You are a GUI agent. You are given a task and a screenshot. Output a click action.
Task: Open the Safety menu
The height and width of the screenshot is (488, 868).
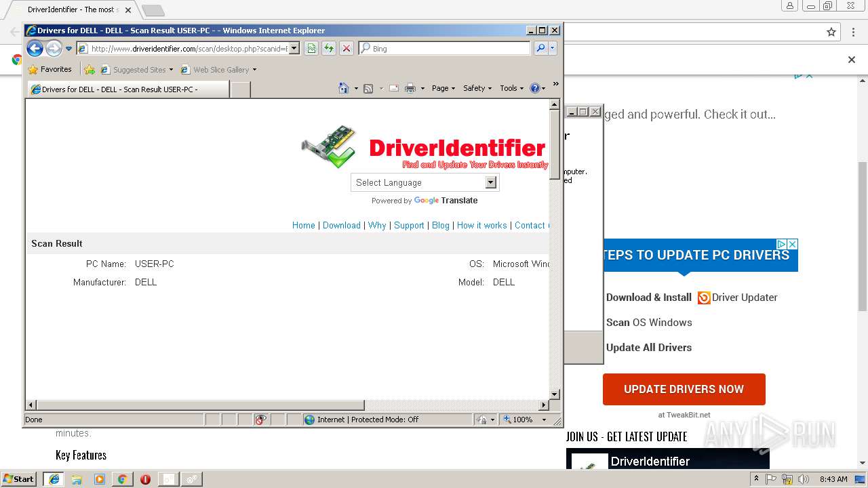click(477, 88)
